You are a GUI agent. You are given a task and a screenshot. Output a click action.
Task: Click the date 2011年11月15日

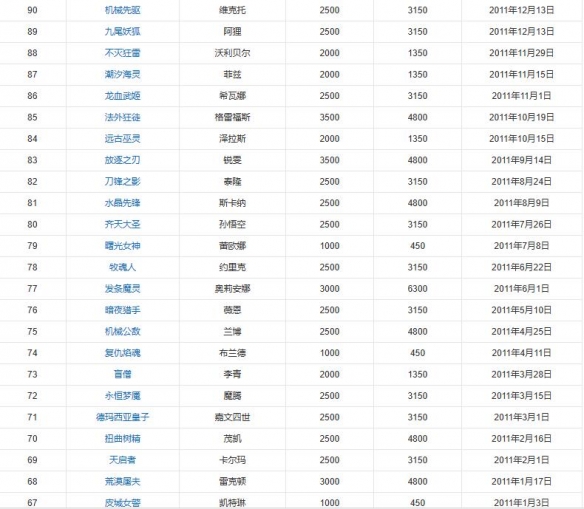(x=521, y=74)
